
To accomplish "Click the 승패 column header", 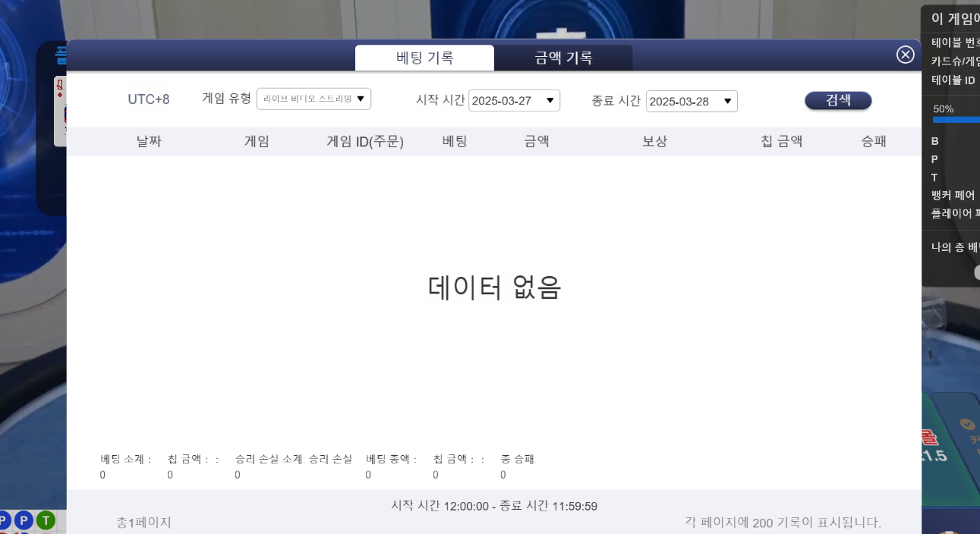I will [x=874, y=142].
